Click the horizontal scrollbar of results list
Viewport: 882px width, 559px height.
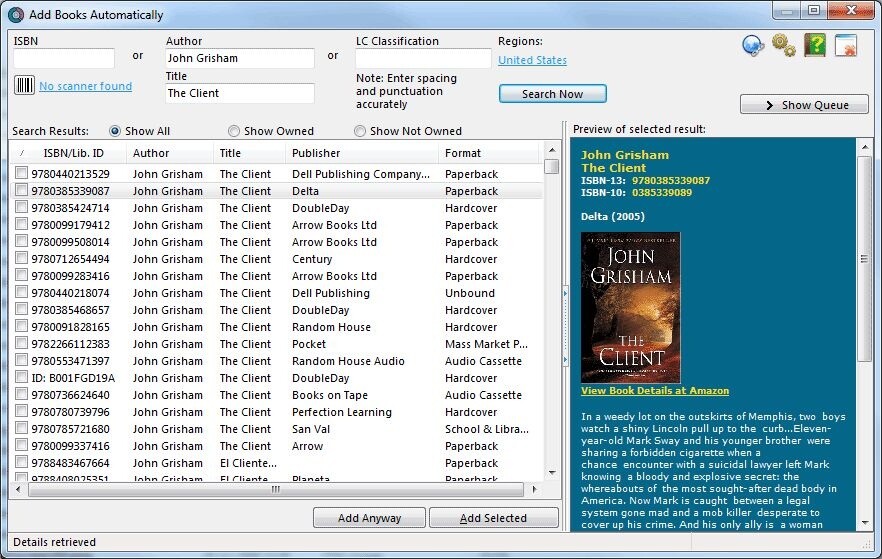pyautogui.click(x=276, y=489)
